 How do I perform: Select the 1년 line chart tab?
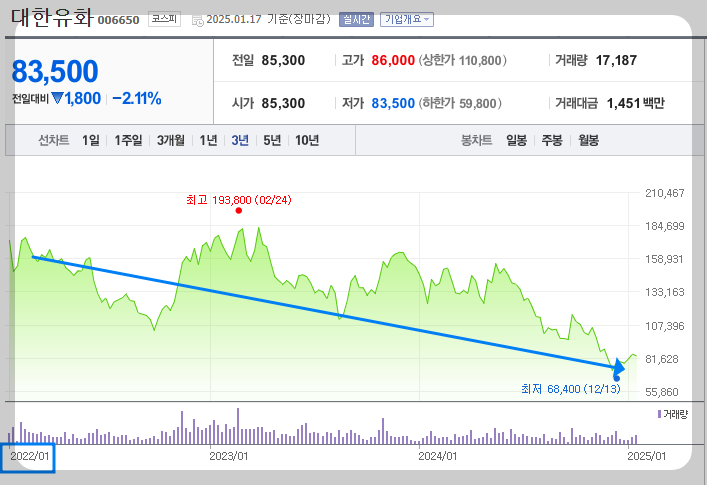(x=208, y=140)
